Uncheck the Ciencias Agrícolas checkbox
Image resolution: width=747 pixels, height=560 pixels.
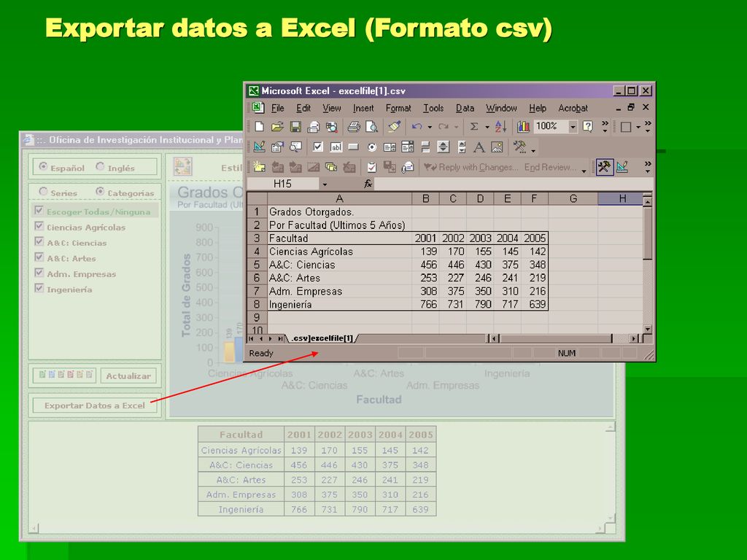39,226
